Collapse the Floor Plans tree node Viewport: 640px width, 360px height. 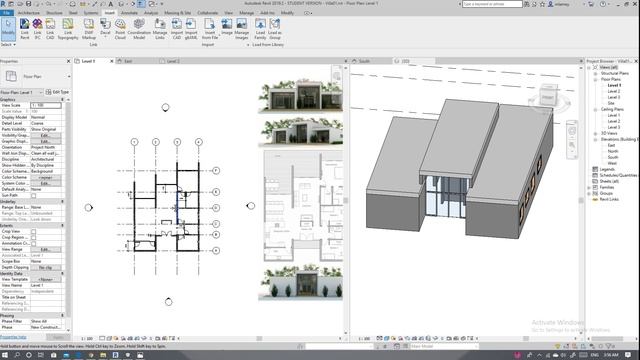(596, 79)
